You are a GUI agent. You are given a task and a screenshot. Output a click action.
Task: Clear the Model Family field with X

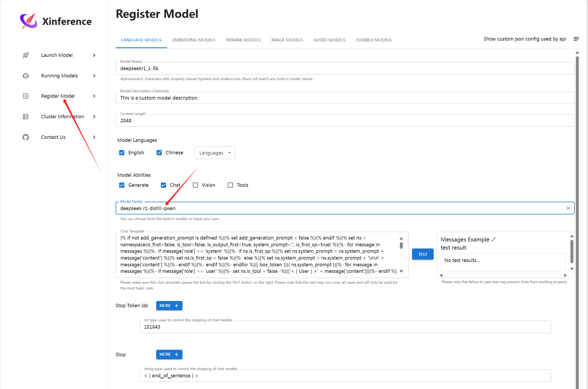pyautogui.click(x=568, y=208)
